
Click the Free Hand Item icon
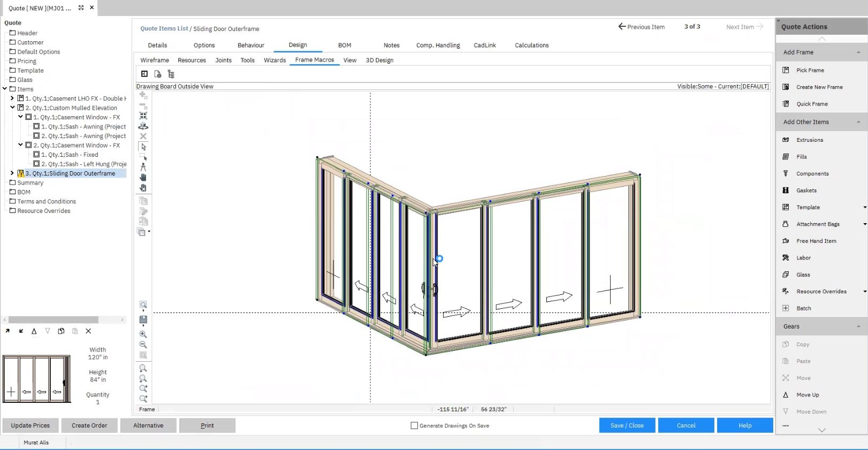click(786, 241)
